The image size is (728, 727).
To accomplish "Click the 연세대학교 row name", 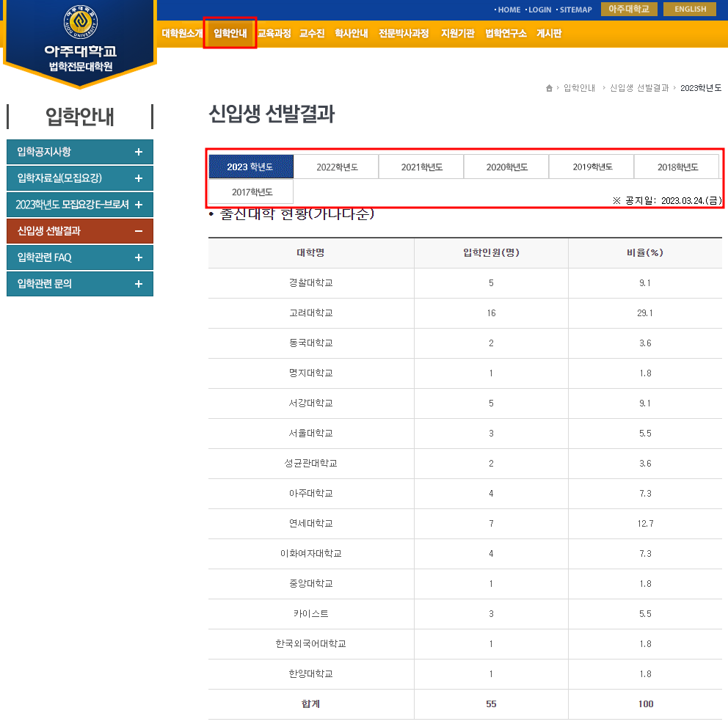I will pyautogui.click(x=310, y=524).
